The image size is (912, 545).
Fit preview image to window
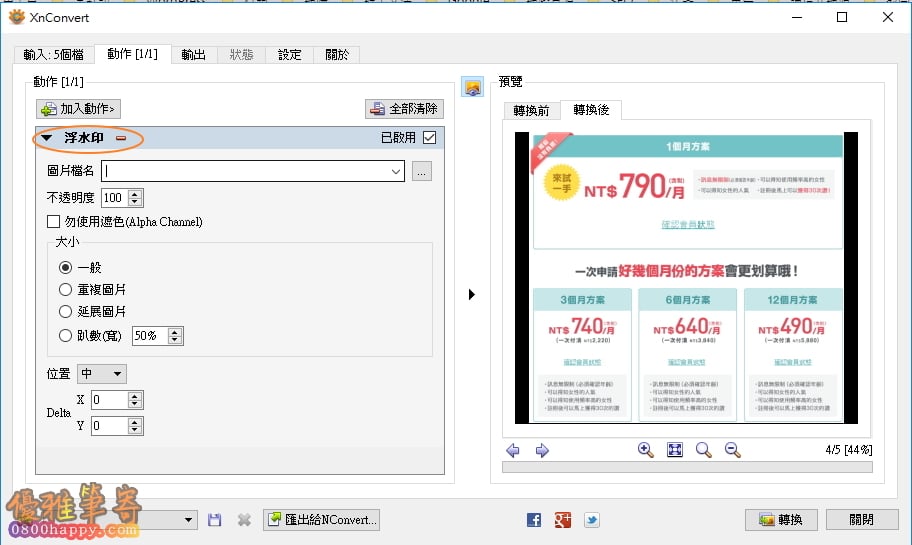point(675,450)
